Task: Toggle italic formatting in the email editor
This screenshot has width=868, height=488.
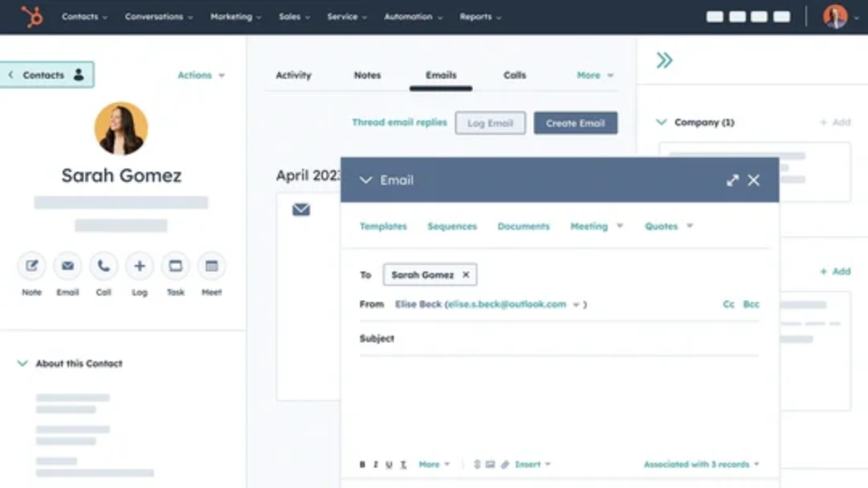Action: pyautogui.click(x=376, y=463)
